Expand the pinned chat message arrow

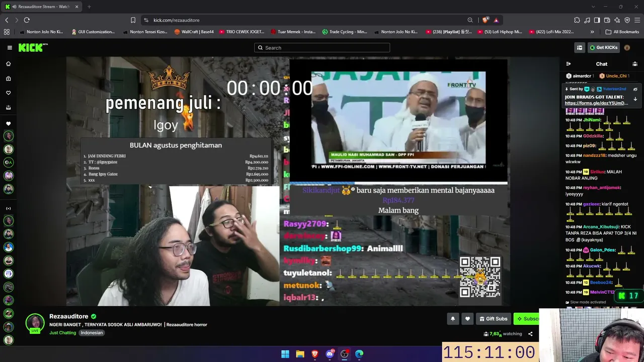pos(635,100)
